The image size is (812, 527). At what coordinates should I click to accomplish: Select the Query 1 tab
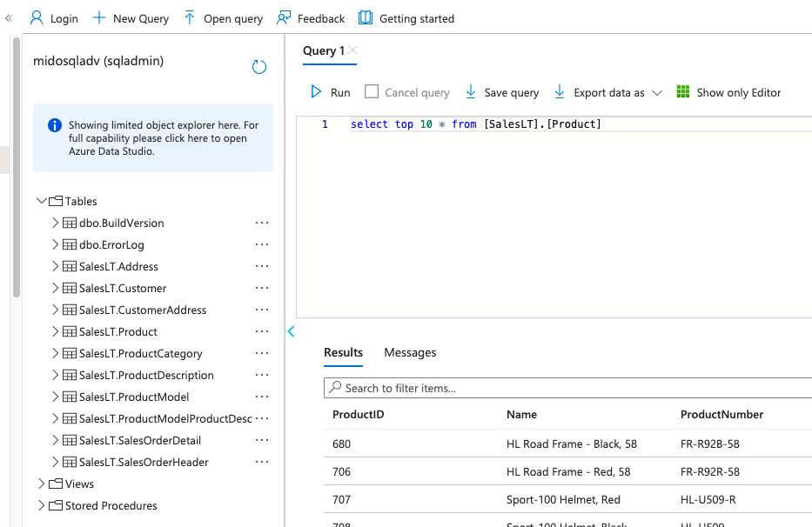tap(324, 50)
